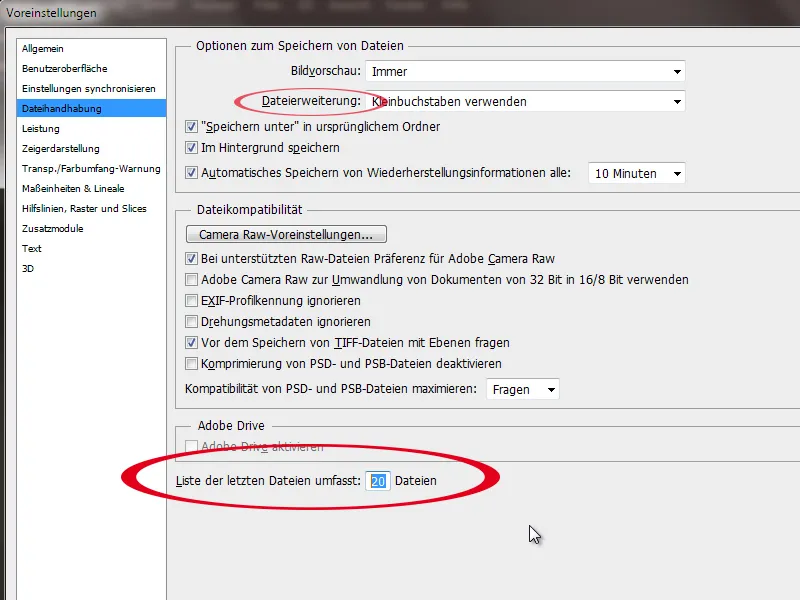Open the Allgemein preferences category
Viewport: 800px width, 600px height.
coord(91,48)
